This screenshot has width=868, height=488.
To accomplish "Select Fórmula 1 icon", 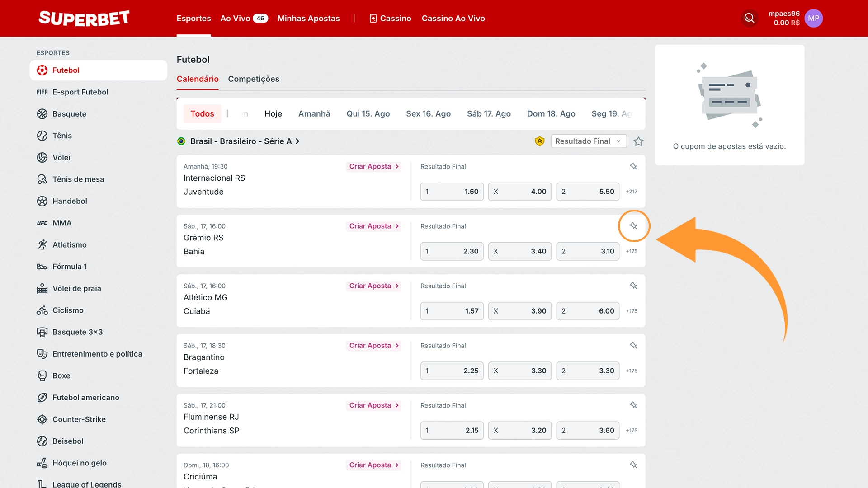I will tap(42, 267).
